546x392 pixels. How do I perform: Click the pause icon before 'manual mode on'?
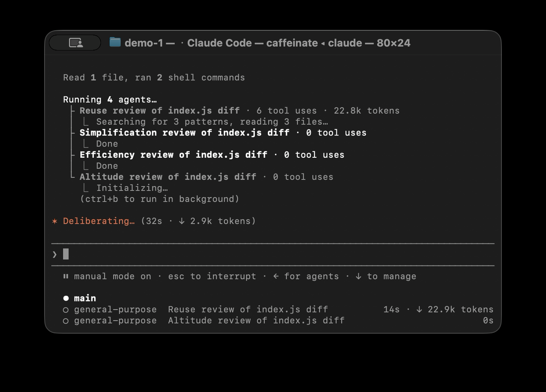coord(66,276)
